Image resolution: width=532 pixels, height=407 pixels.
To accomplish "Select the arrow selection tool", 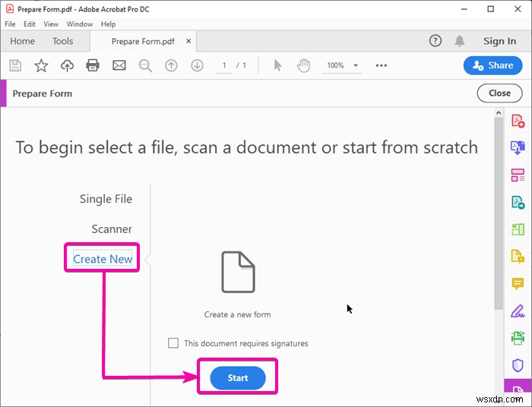I will pos(277,65).
